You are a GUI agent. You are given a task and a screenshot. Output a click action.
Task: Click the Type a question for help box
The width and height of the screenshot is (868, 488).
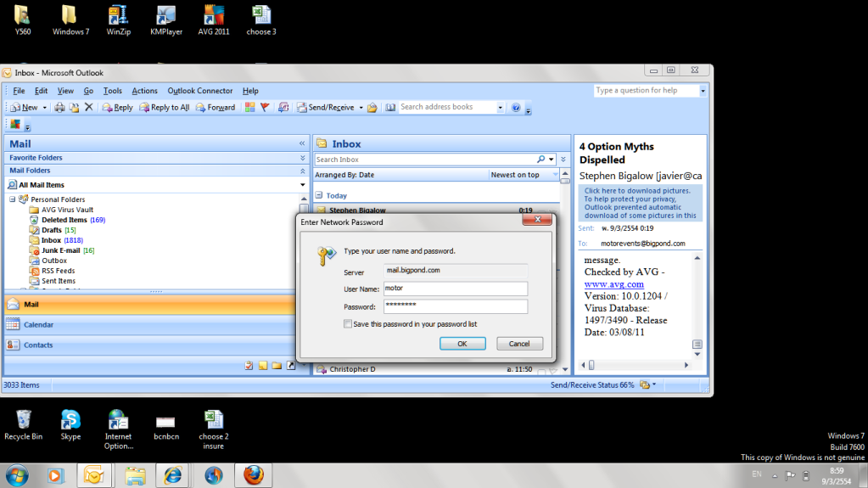point(646,90)
